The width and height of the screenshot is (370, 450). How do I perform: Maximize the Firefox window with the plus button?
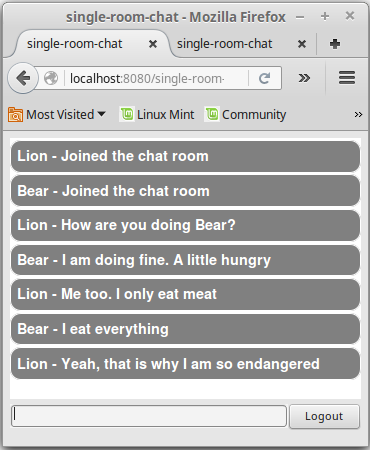(325, 16)
